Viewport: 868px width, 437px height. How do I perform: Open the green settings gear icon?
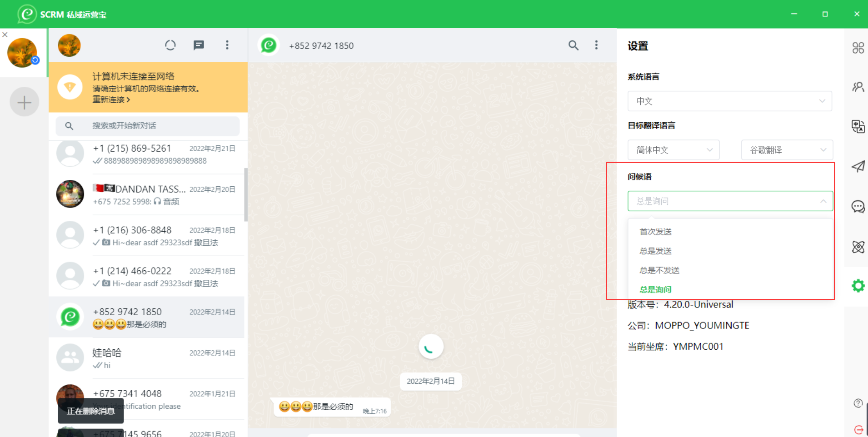pyautogui.click(x=858, y=286)
